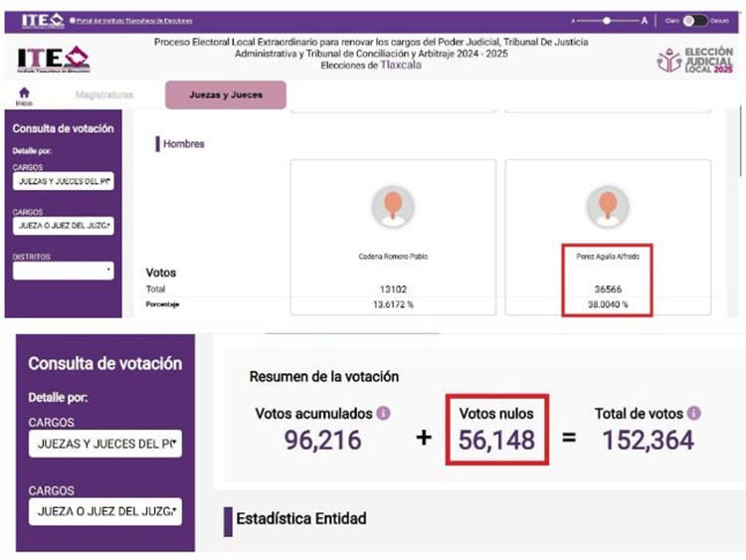Click the Elección Judicial Local 2025 logo

tap(695, 61)
